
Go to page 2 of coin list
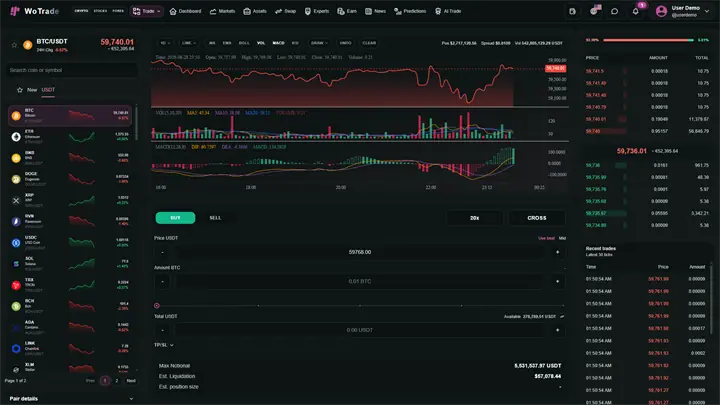click(x=117, y=381)
